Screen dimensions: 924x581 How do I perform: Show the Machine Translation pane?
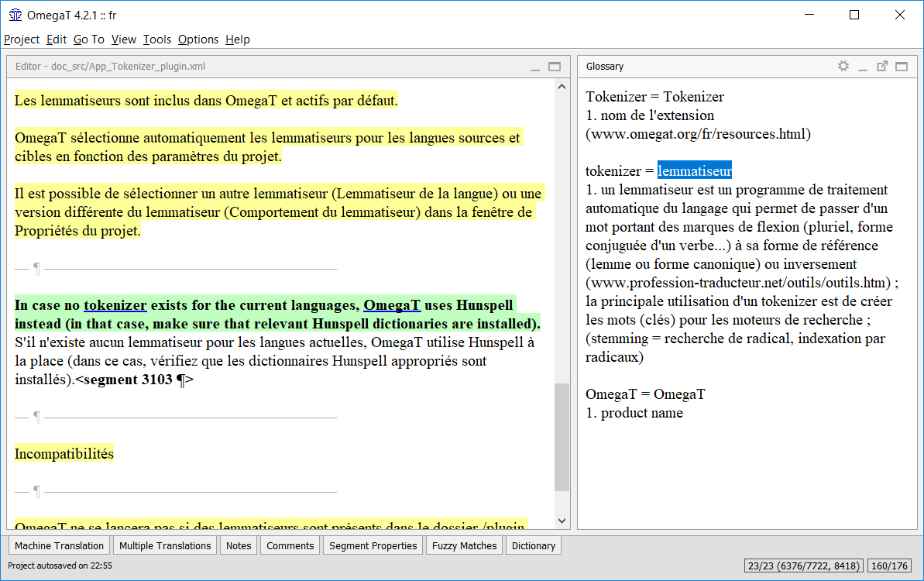(x=59, y=545)
